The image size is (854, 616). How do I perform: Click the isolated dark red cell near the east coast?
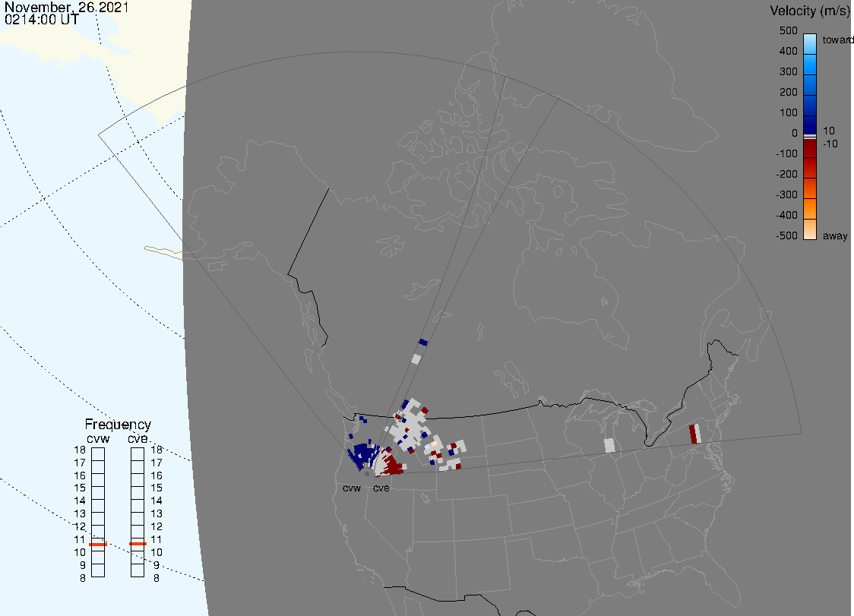(x=693, y=434)
